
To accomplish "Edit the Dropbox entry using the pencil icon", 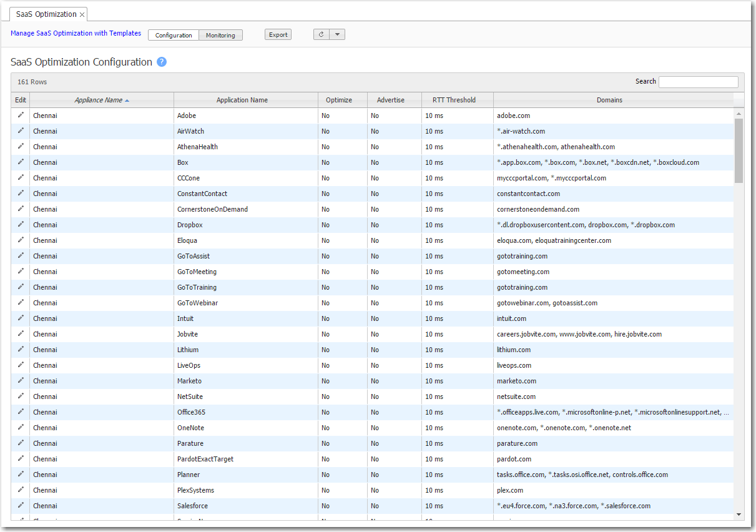I will click(x=21, y=225).
